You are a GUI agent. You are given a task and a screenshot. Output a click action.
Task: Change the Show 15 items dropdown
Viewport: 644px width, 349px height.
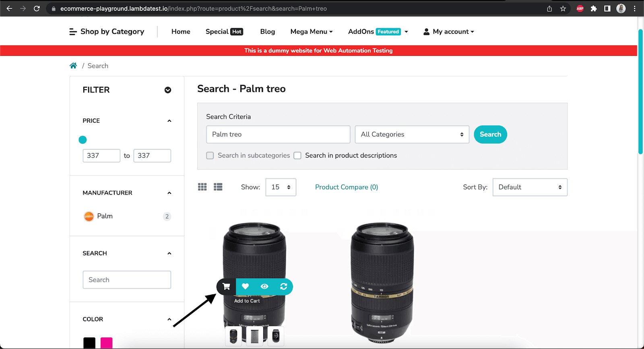[281, 187]
